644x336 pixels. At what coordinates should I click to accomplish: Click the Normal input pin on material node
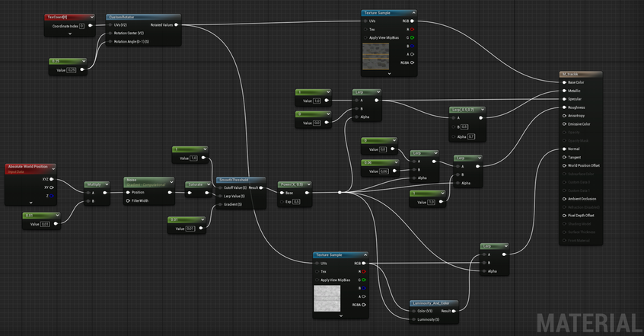pyautogui.click(x=563, y=149)
